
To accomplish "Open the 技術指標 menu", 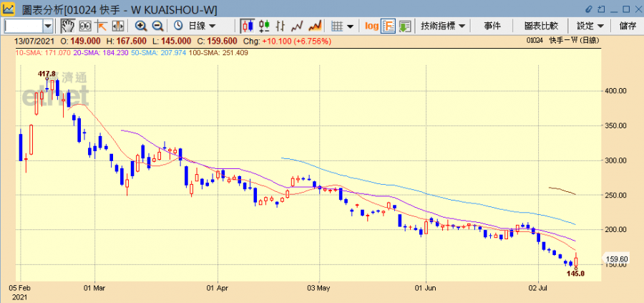I will 443,26.
